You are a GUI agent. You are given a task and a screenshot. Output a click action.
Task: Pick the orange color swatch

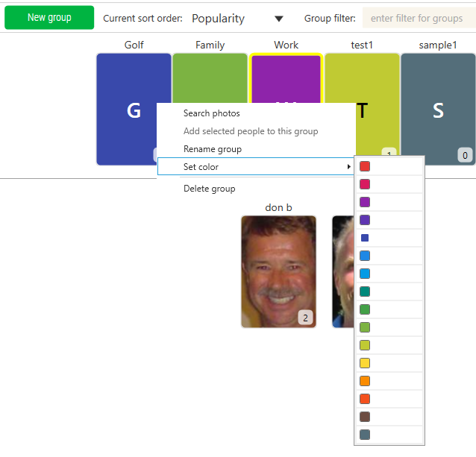pos(365,381)
